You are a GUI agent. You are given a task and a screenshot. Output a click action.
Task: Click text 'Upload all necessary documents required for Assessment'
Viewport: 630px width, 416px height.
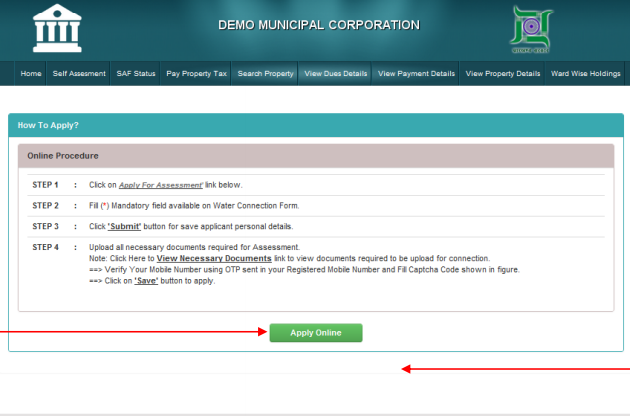click(x=194, y=247)
